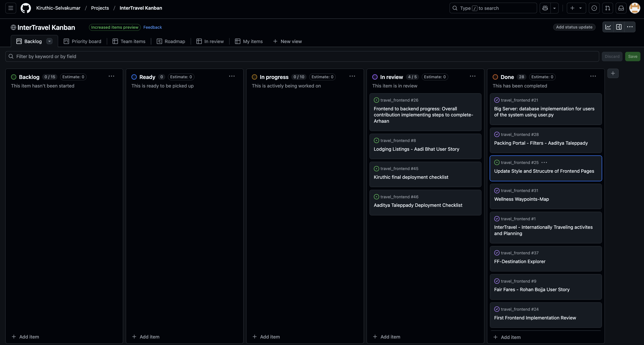Click the purple In review status circle
Screen dimensions: 644x345
tap(375, 77)
